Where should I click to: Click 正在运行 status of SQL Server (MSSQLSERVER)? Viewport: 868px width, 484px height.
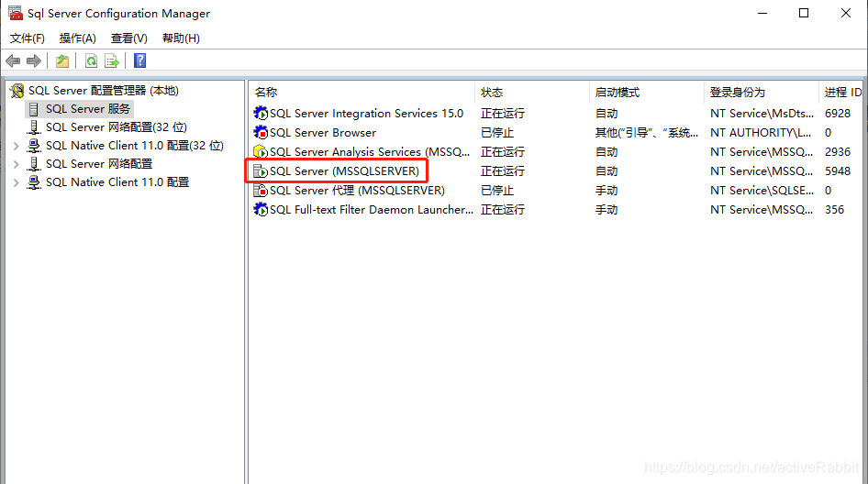[x=503, y=170]
